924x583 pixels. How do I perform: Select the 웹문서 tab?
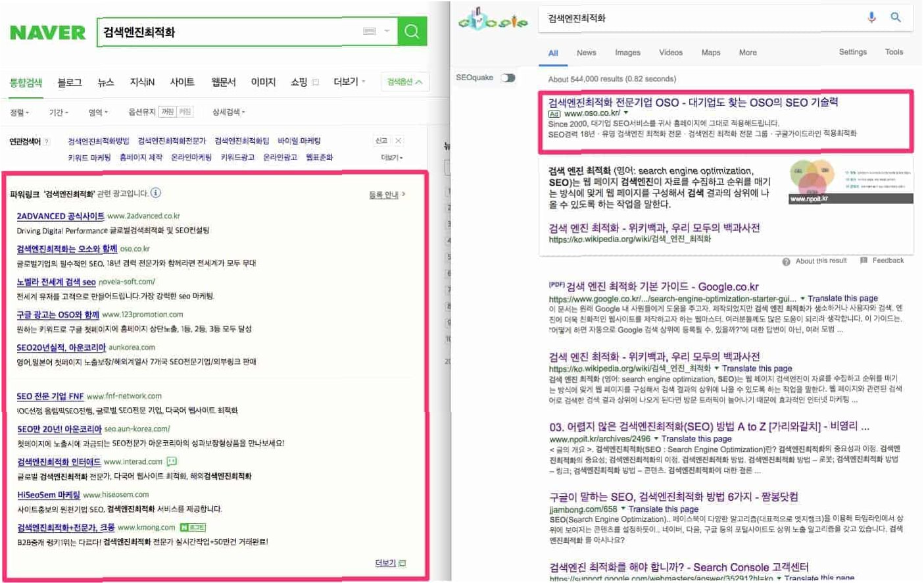point(224,82)
